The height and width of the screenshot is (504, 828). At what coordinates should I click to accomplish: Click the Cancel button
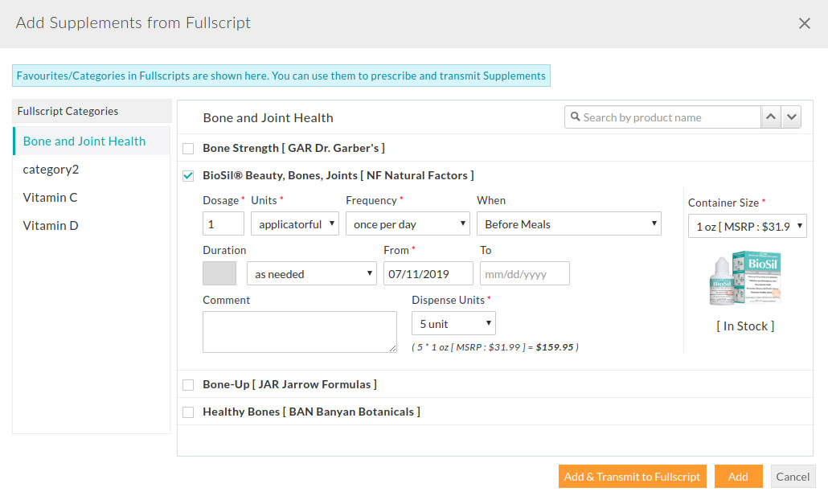click(x=793, y=476)
